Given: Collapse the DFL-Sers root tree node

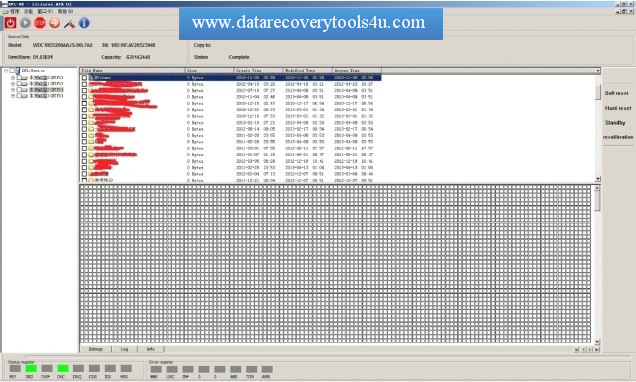Looking at the screenshot, I should tap(6, 71).
